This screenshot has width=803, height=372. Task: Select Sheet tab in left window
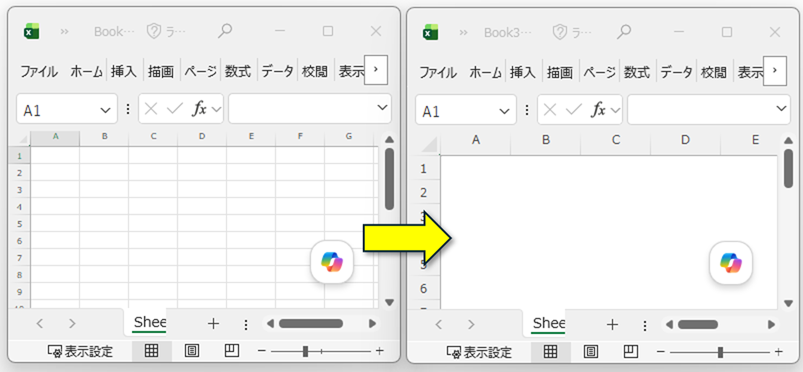point(149,323)
